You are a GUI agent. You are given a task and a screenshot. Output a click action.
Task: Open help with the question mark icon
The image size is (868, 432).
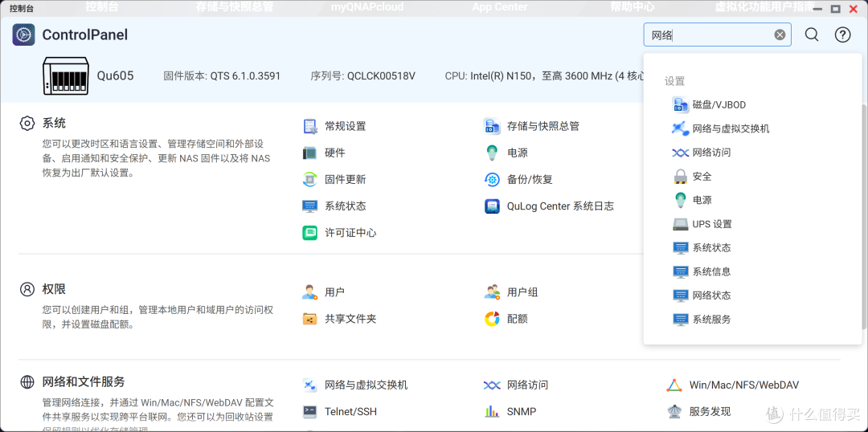coord(842,35)
